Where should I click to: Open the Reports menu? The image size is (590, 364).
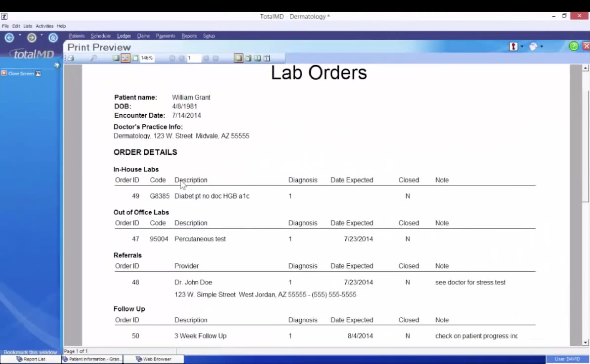click(189, 36)
